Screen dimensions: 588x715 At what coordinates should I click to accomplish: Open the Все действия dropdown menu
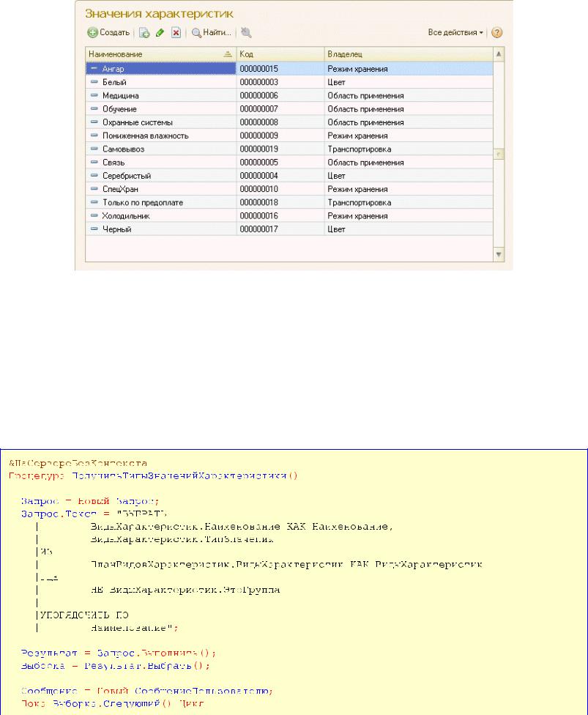[455, 32]
